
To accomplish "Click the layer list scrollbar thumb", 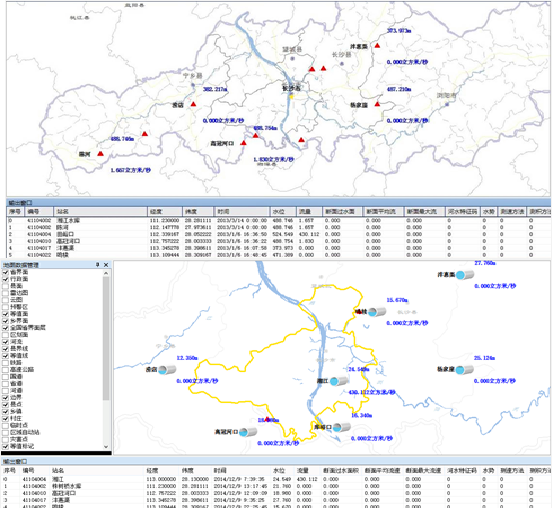I will [x=106, y=338].
